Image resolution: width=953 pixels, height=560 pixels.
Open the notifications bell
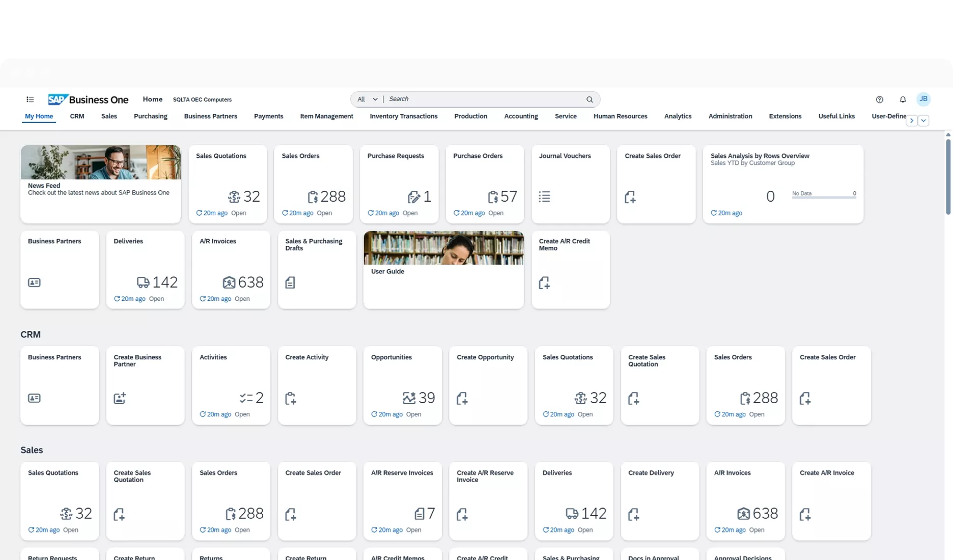tap(902, 99)
